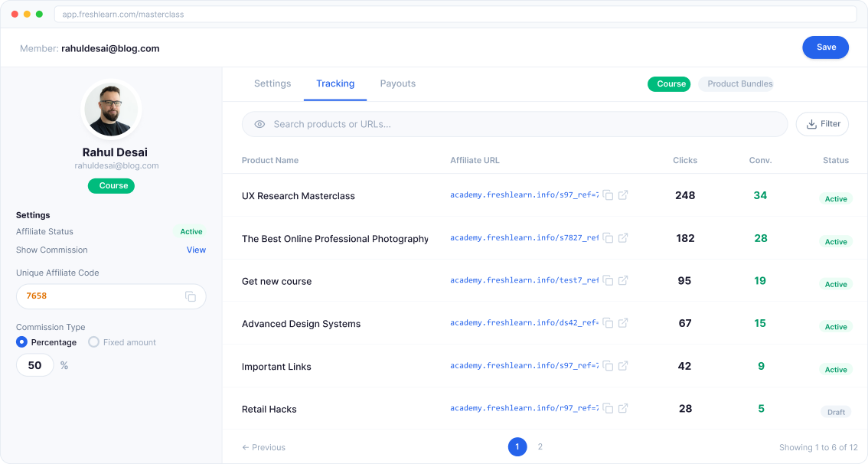Select the Course toggle pill

click(669, 83)
